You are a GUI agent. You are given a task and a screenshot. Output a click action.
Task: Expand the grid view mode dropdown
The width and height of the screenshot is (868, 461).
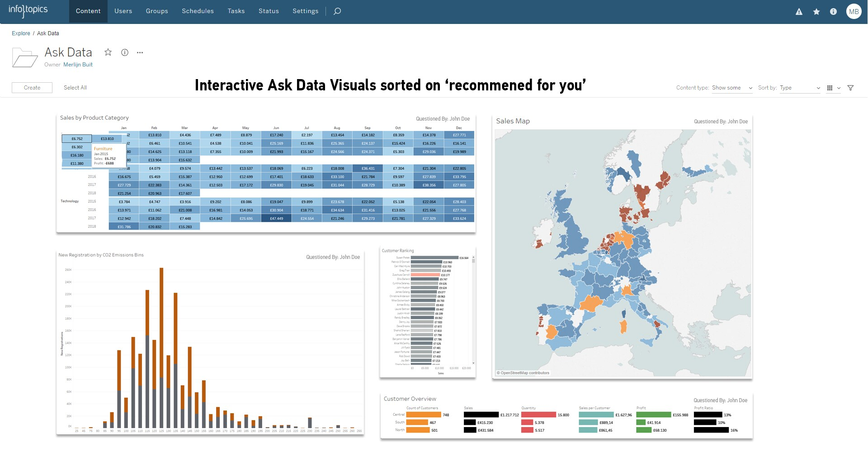click(833, 88)
